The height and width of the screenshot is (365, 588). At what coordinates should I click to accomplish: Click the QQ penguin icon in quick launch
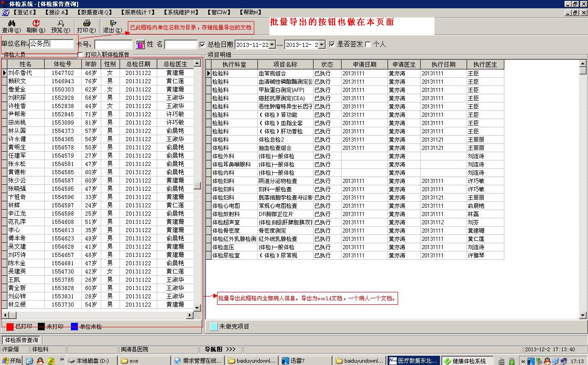(x=40, y=361)
